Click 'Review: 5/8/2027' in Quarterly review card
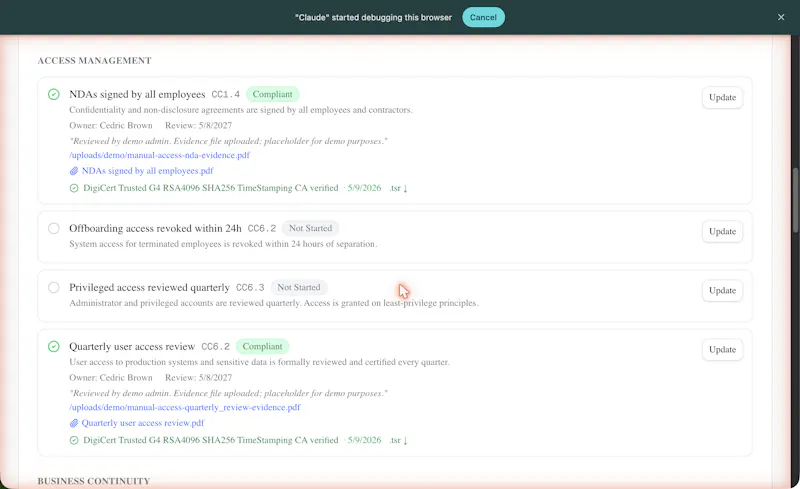 [x=198, y=378]
